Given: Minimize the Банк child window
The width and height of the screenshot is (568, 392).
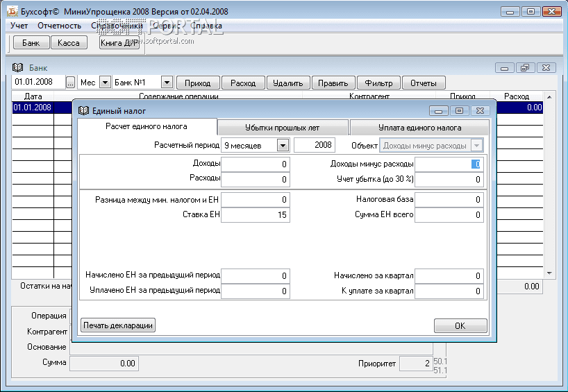Looking at the screenshot, I should click(x=504, y=68).
